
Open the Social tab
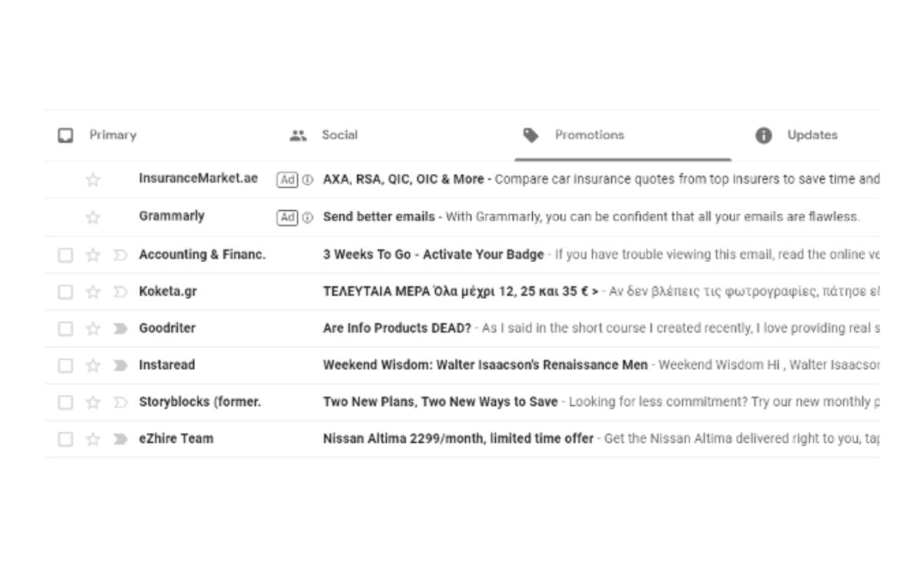[x=339, y=136]
